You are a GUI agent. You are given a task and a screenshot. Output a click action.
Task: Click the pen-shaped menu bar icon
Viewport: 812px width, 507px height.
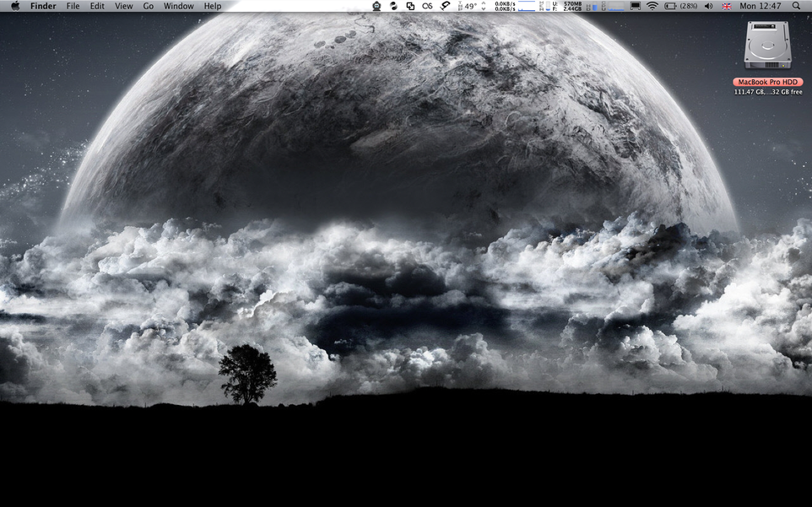[445, 6]
